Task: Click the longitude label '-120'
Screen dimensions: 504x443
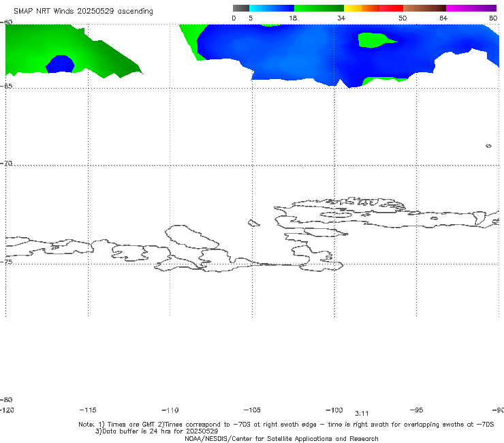Action: point(7,410)
